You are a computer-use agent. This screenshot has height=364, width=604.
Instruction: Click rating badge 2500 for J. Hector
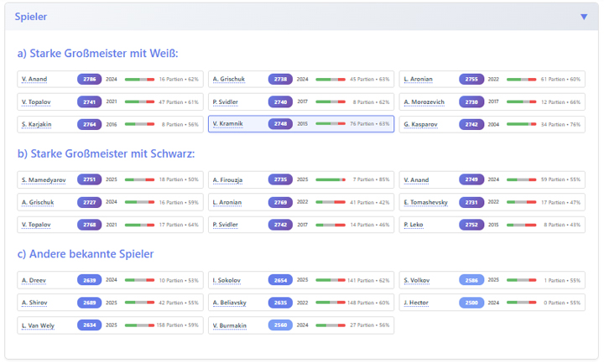pos(471,303)
